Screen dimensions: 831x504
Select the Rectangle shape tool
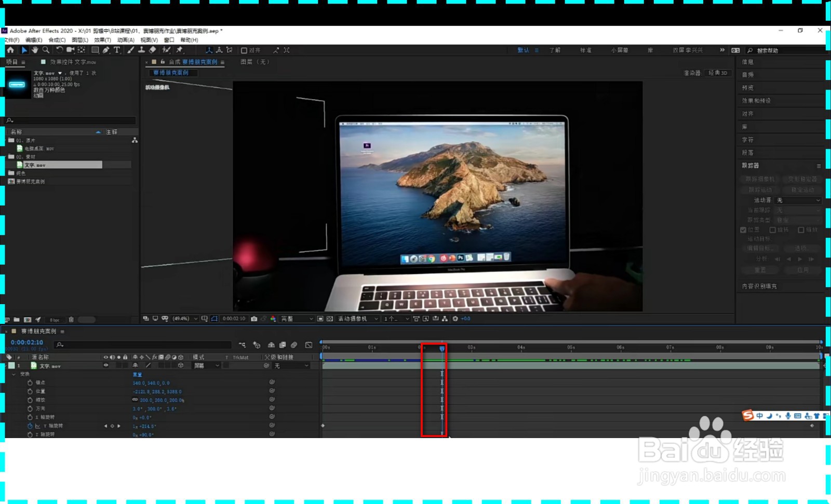[x=95, y=50]
